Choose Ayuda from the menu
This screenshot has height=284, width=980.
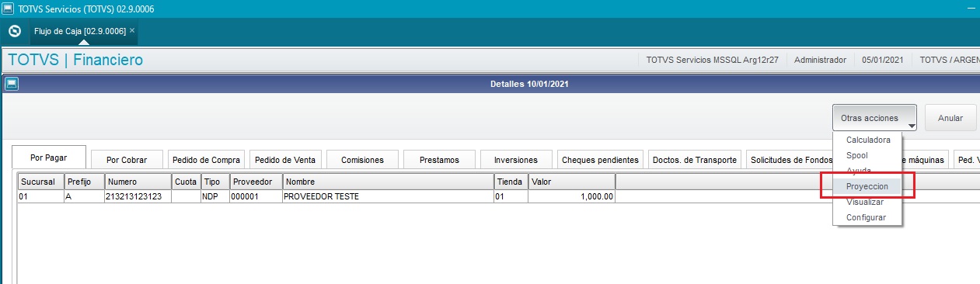868,171
